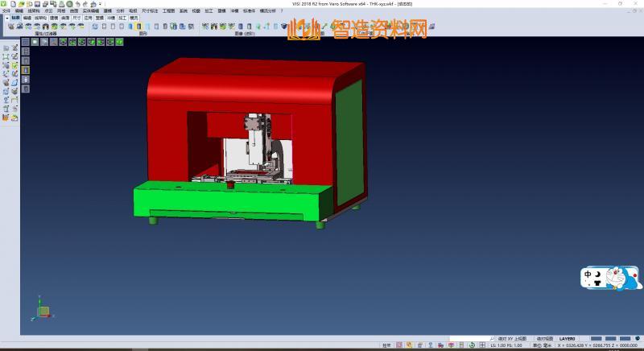Click the New file icon in title bar
Viewport: 644px width, 351px height.
pos(14,3)
